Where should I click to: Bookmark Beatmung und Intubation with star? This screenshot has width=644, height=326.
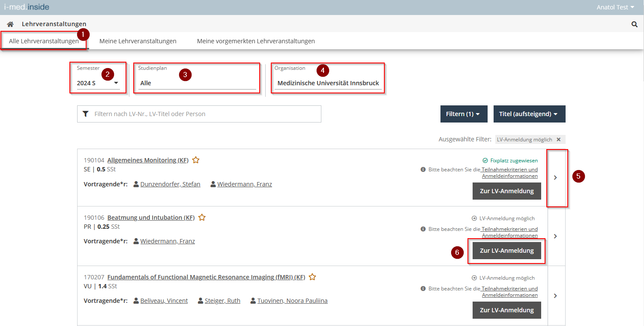[x=202, y=218]
